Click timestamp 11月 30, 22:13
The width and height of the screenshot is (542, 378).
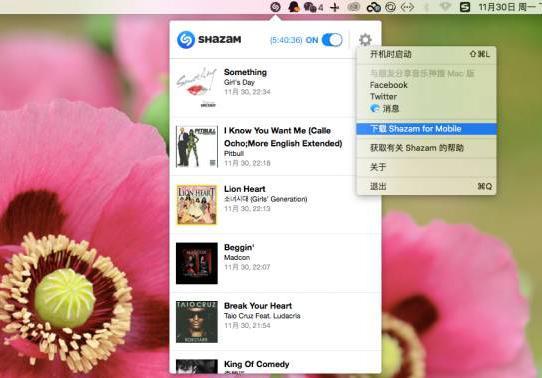point(247,209)
